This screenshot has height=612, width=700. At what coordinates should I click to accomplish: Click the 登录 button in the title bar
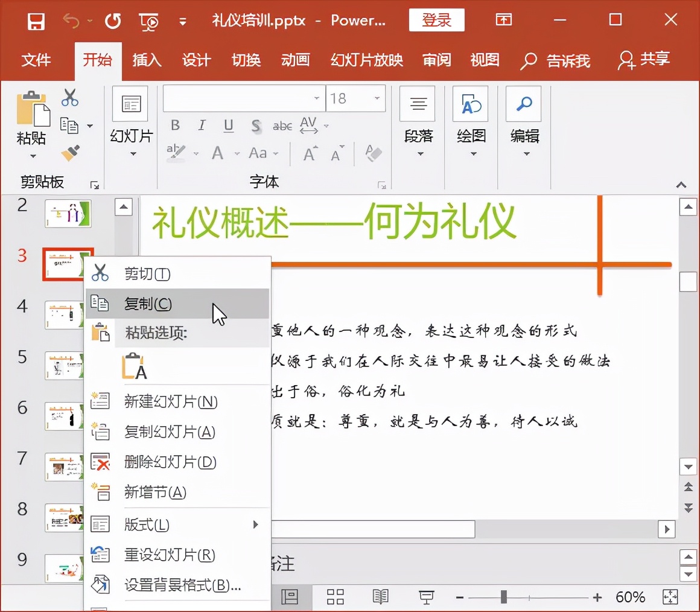click(x=436, y=20)
